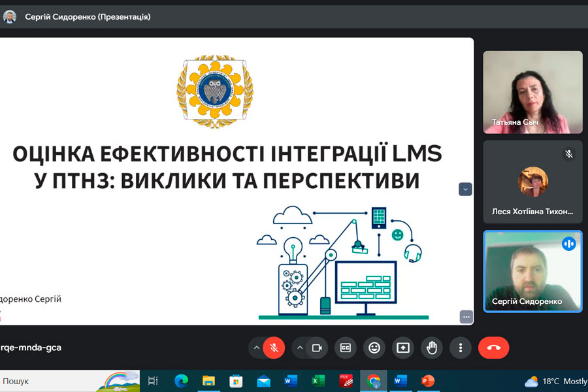Unmute the microphone in the call bar
The height and width of the screenshot is (392, 588).
274,348
